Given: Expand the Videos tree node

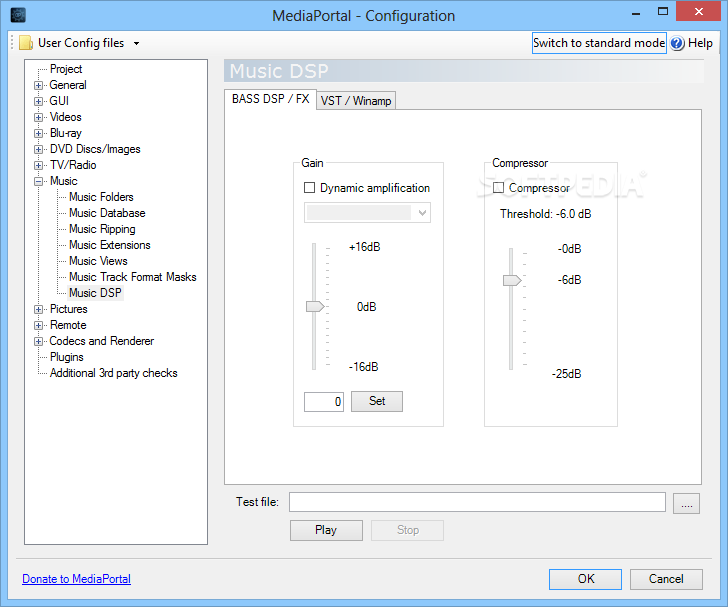Looking at the screenshot, I should [39, 117].
